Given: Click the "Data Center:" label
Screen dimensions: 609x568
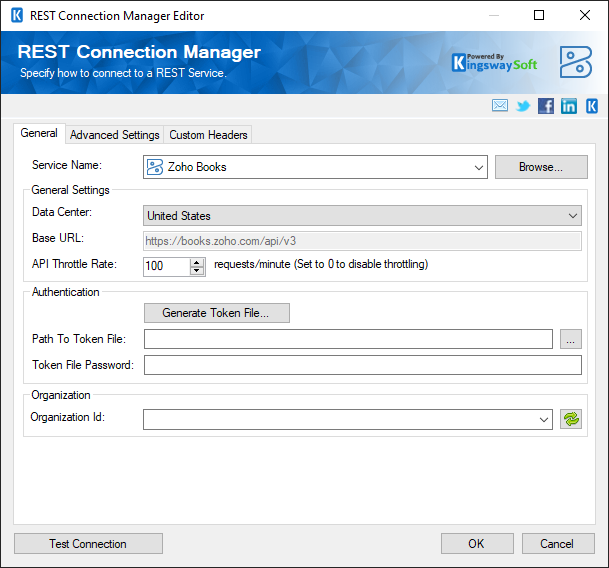Looking at the screenshot, I should pyautogui.click(x=62, y=212).
